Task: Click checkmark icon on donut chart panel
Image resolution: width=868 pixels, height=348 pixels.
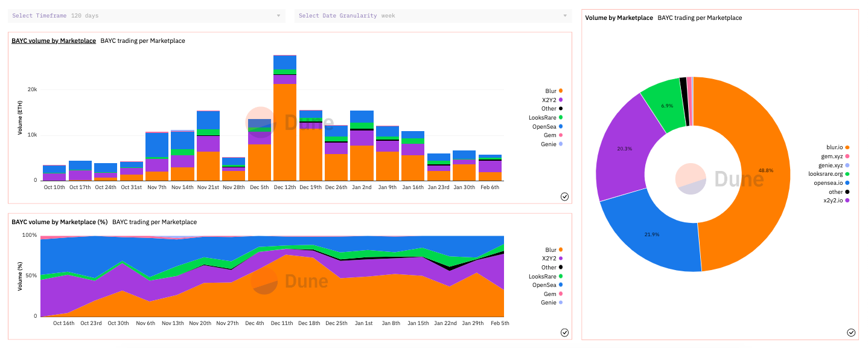Action: [x=851, y=332]
